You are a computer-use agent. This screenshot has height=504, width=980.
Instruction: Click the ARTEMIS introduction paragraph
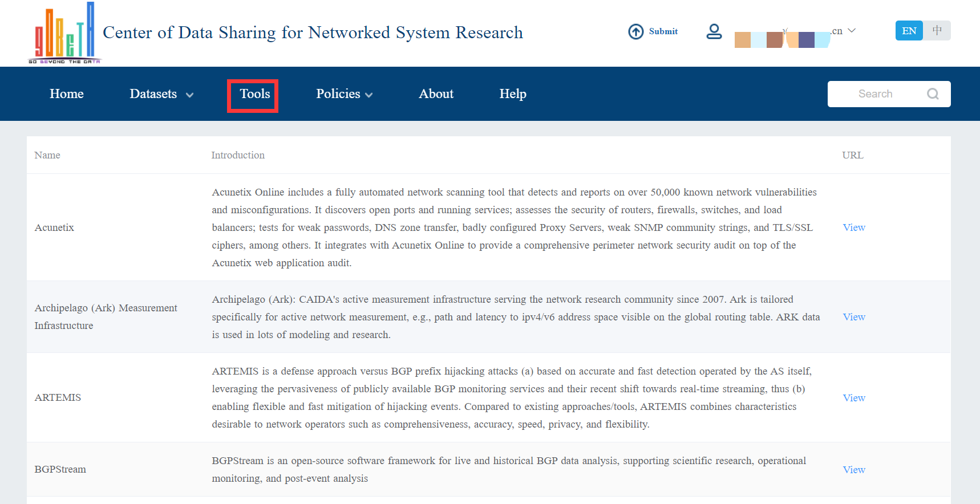tap(512, 397)
